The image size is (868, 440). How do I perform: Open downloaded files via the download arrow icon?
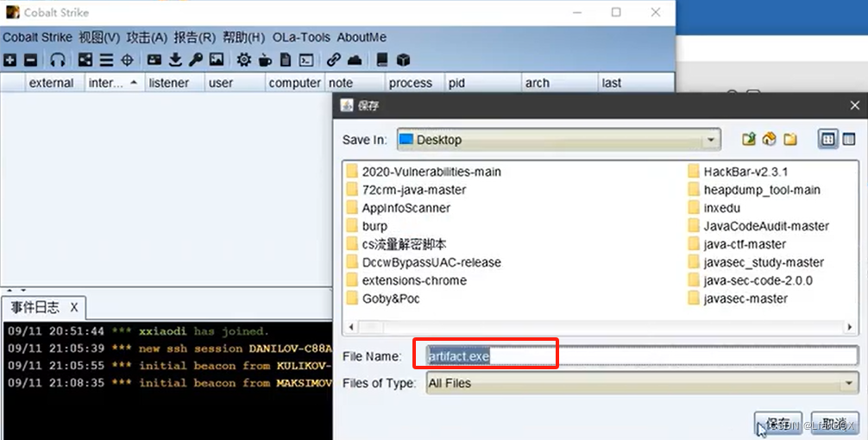click(175, 60)
